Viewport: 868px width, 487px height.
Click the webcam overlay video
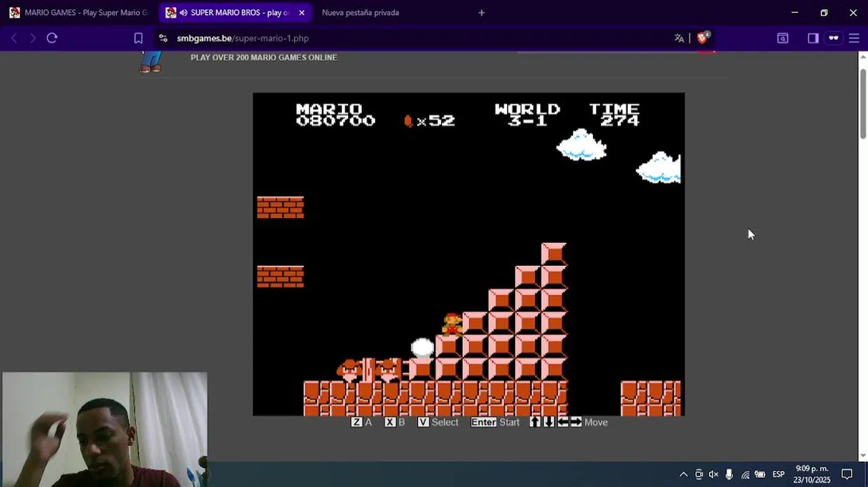click(x=105, y=430)
